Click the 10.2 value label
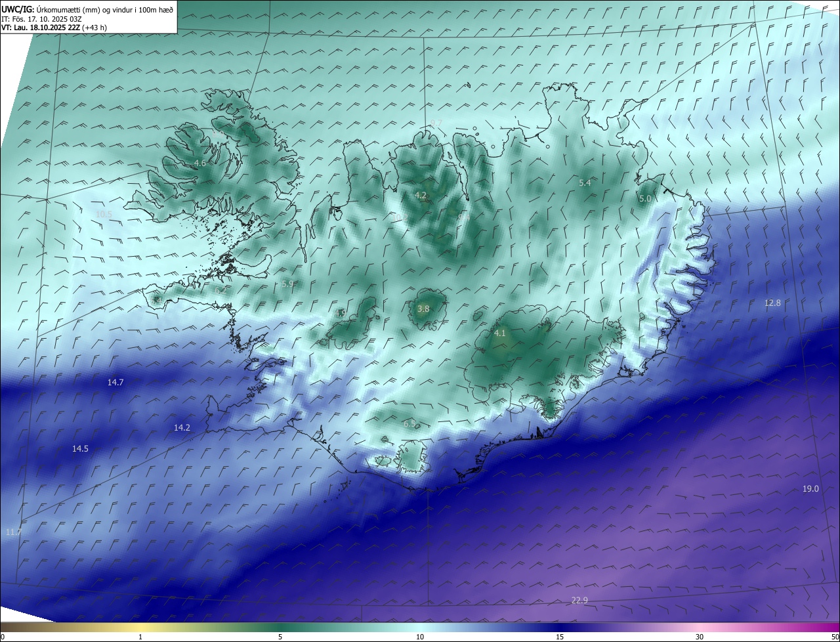 [x=400, y=217]
